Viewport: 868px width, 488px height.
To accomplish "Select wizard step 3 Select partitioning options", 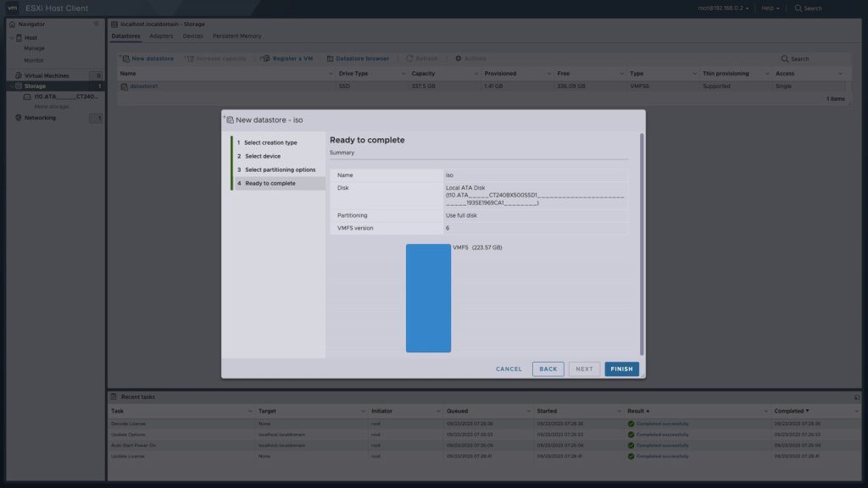I will [x=278, y=169].
